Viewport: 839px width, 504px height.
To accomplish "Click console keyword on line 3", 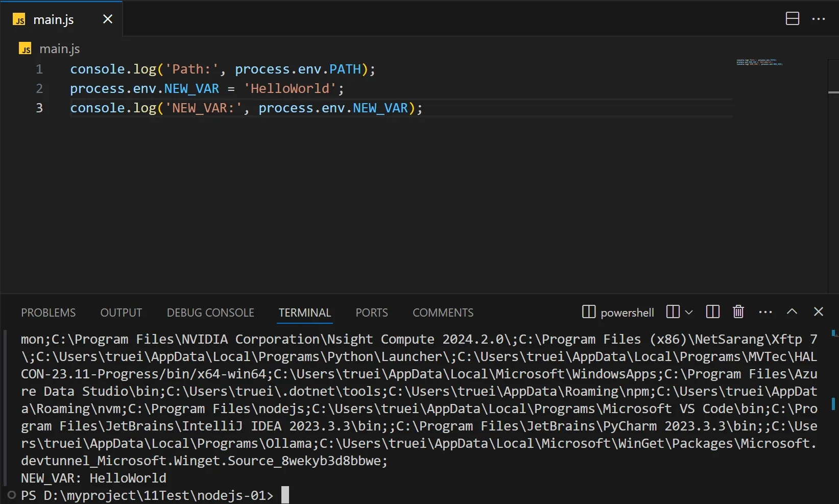I will [x=98, y=108].
